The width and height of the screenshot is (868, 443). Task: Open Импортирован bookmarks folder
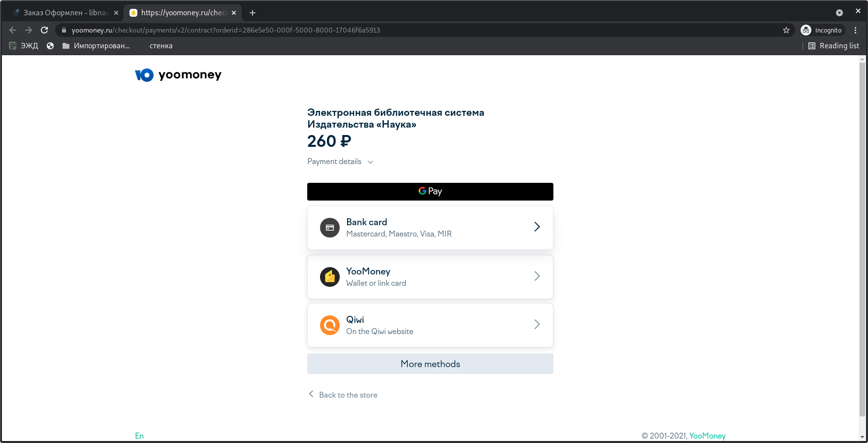pos(96,46)
